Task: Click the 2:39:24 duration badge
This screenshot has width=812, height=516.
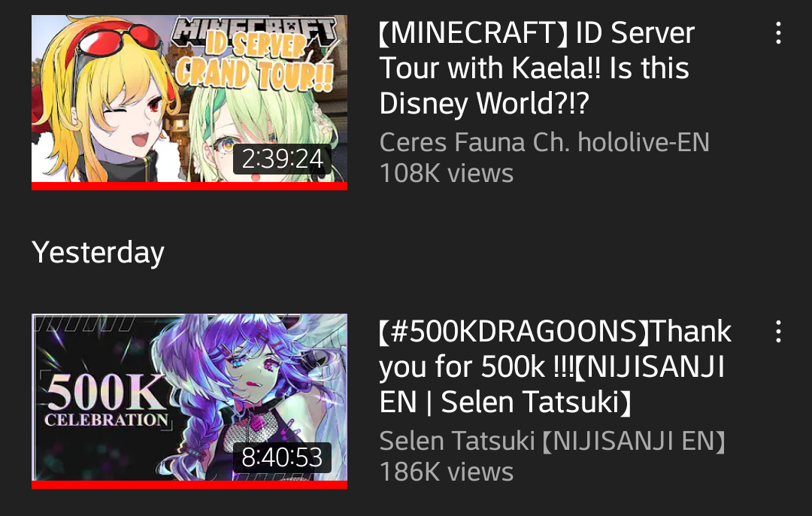Action: click(x=282, y=159)
